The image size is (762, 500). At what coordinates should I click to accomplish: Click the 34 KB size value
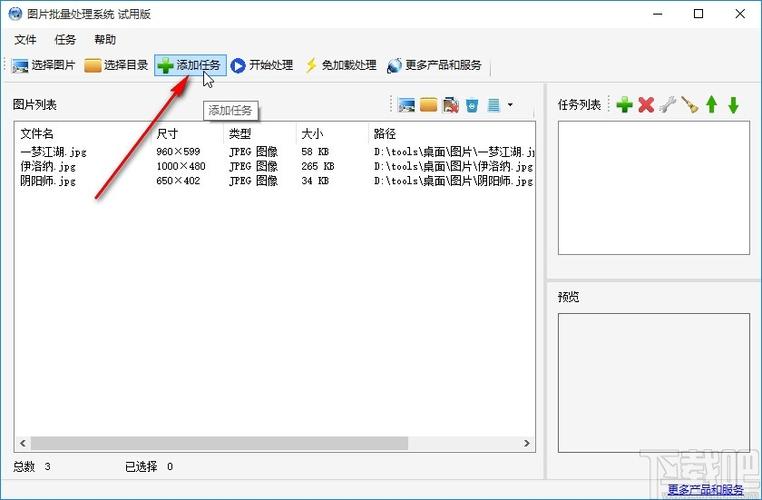tap(315, 181)
